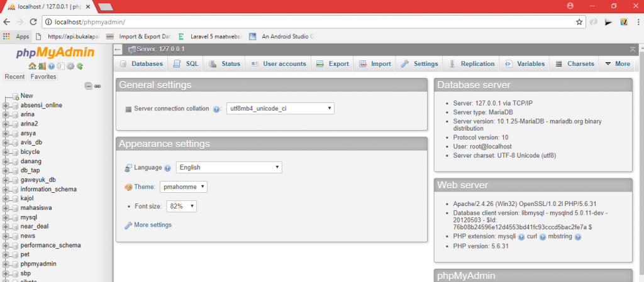Open navigation panel settings gear icon
The image size is (644, 282).
click(x=70, y=66)
